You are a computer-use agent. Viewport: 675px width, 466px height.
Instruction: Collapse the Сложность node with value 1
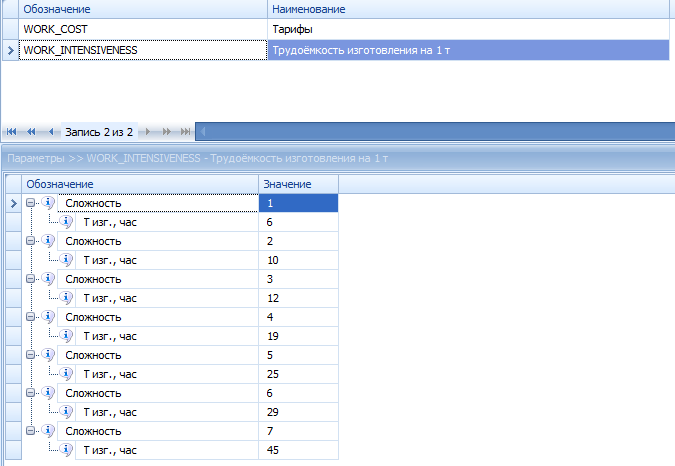click(x=31, y=203)
